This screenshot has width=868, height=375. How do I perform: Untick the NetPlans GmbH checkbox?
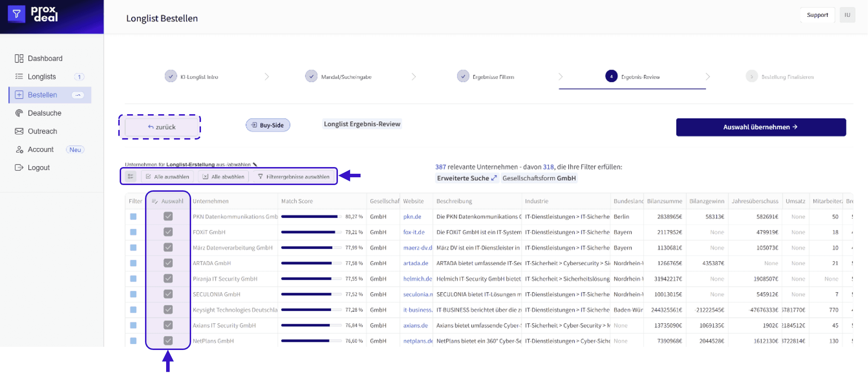pos(168,340)
